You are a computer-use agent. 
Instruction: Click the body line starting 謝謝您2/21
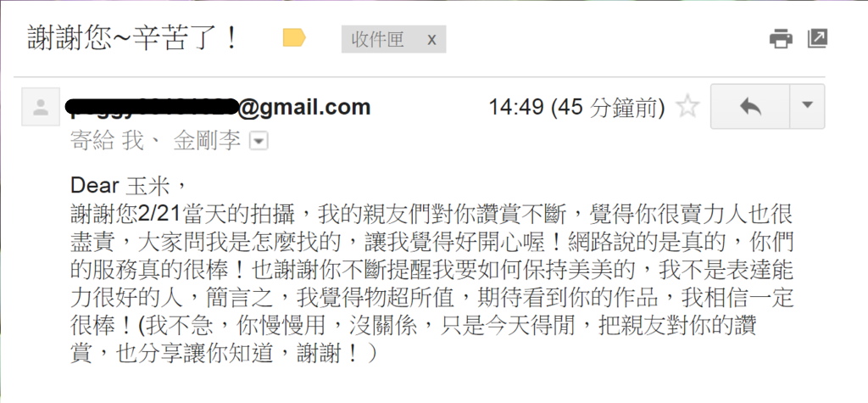tap(431, 213)
